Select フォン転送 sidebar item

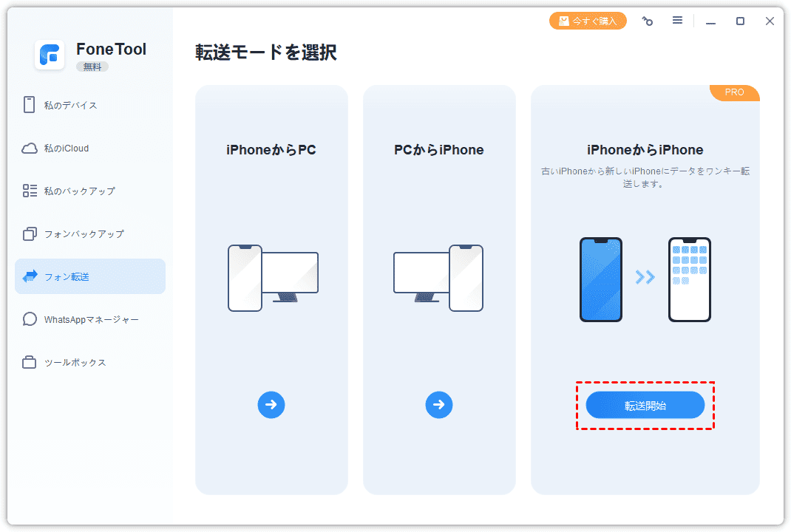click(89, 276)
